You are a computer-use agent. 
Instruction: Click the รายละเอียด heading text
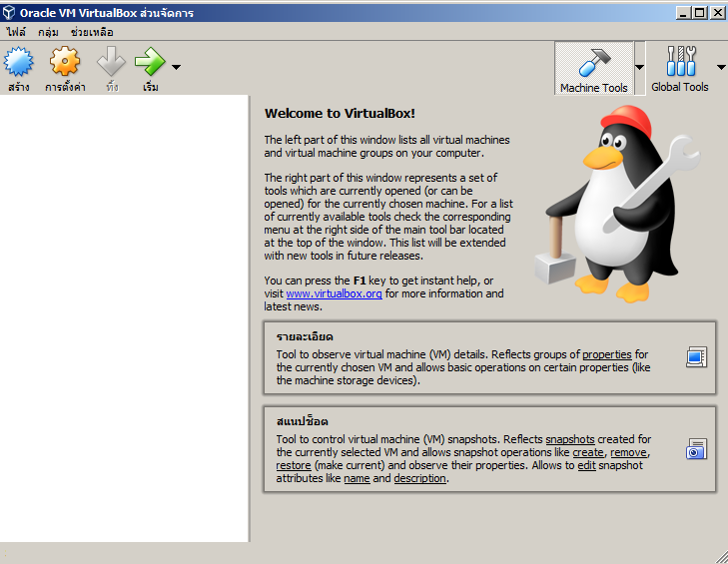click(305, 336)
